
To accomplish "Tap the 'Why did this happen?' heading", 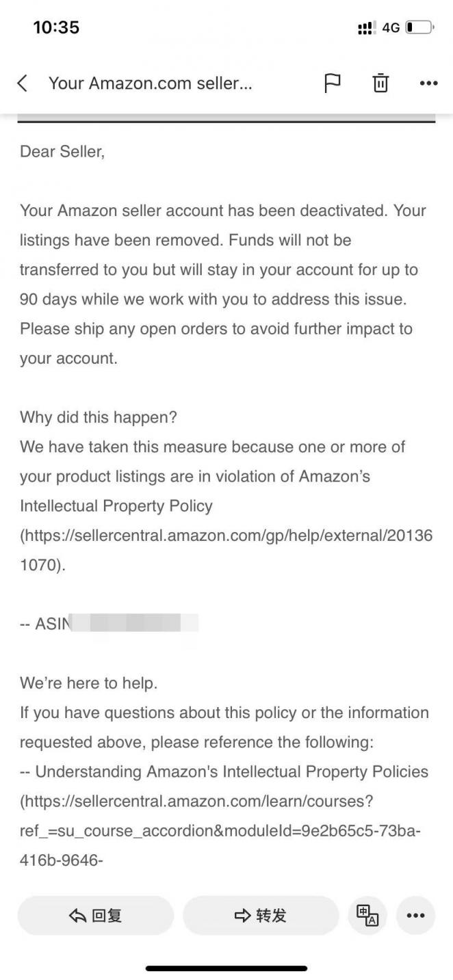I will click(99, 417).
